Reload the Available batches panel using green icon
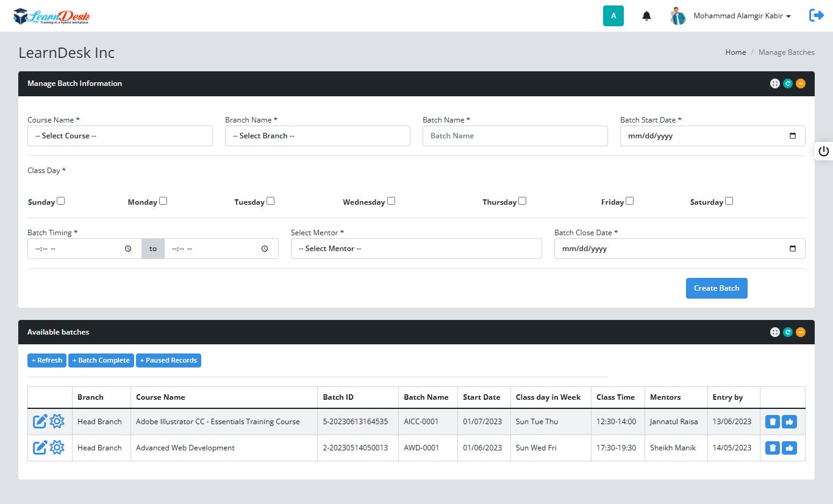833x504 pixels. [x=788, y=332]
